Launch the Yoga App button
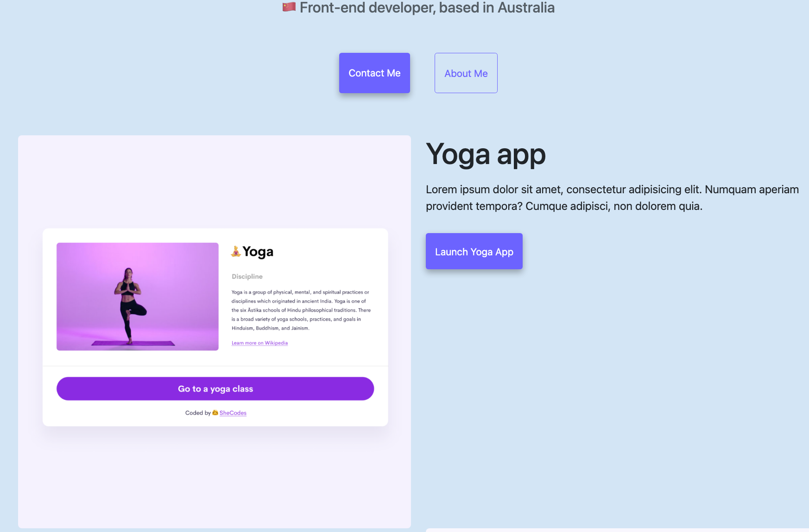Viewport: 809px width, 532px height. [474, 251]
